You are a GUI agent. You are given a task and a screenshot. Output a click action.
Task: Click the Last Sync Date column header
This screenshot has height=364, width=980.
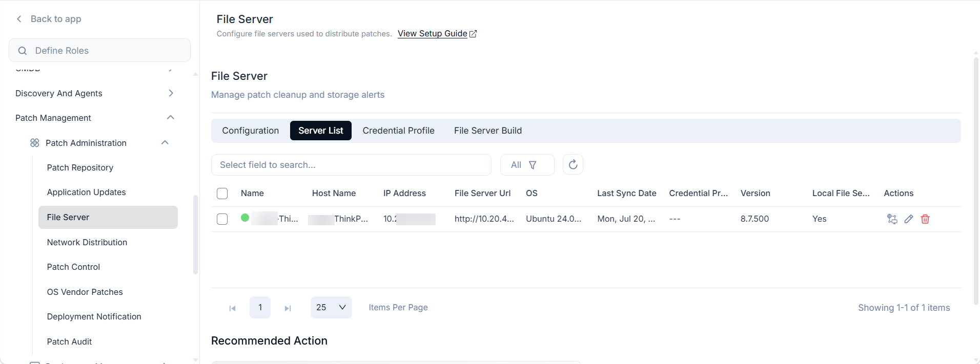click(x=626, y=193)
